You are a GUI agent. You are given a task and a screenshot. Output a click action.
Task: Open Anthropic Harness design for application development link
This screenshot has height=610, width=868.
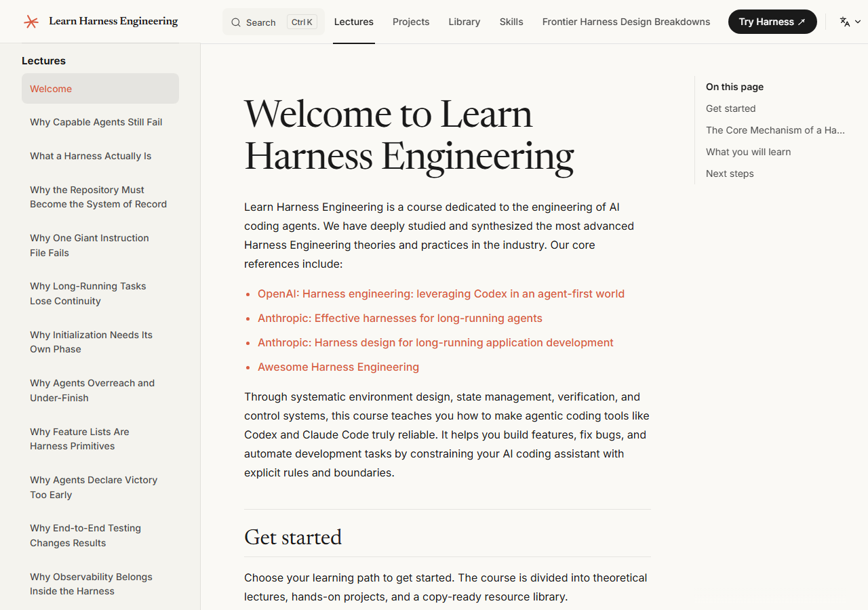point(435,343)
